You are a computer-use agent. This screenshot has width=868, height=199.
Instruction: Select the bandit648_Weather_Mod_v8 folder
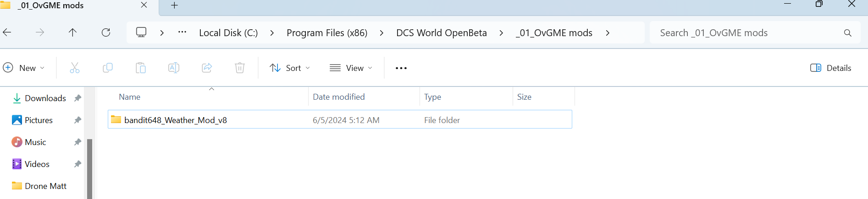tap(340, 120)
